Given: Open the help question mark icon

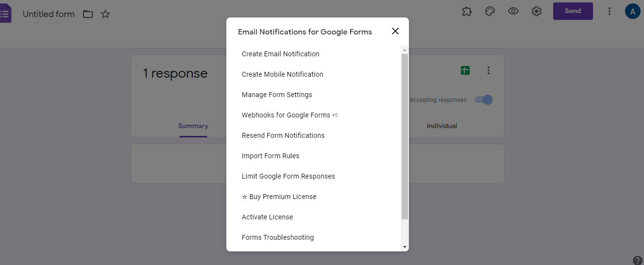Looking at the screenshot, I should pyautogui.click(x=638, y=260).
